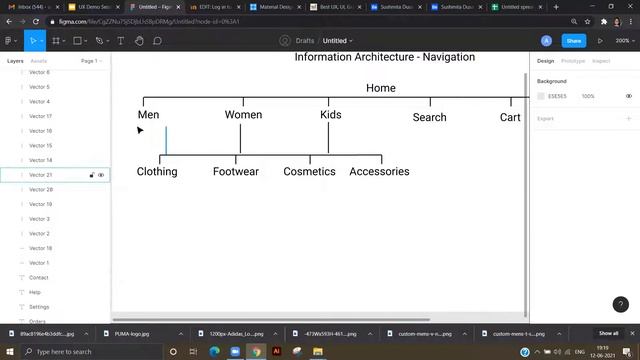Open File Explorer in taskbar
The width and height of the screenshot is (640, 360).
[x=318, y=351]
